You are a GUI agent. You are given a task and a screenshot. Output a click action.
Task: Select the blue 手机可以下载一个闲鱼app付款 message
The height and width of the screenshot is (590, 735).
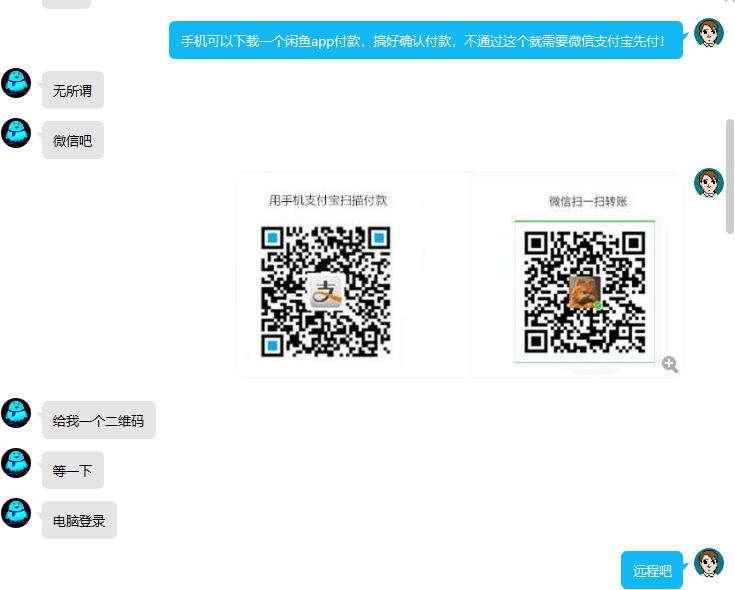(x=426, y=40)
